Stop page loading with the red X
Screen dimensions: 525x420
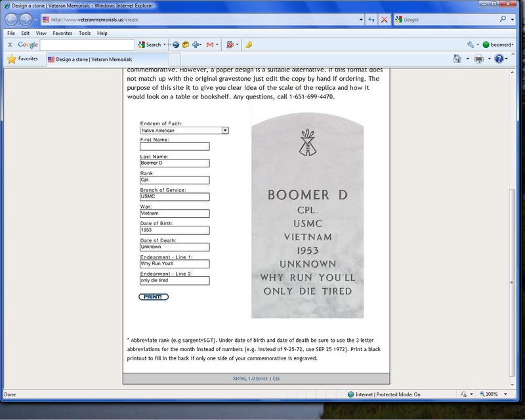point(385,20)
